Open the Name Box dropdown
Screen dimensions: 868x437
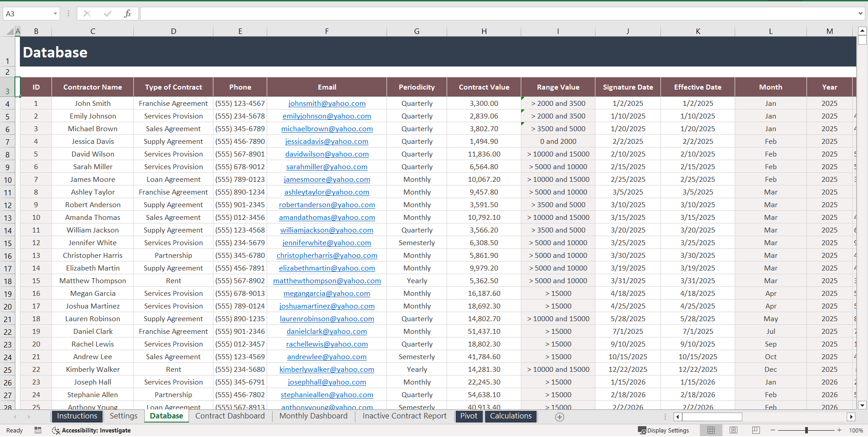point(55,14)
